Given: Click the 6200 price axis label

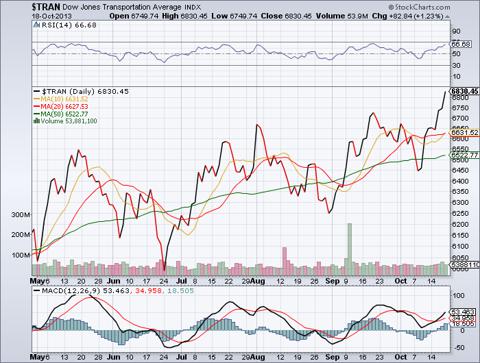Looking at the screenshot, I should [x=459, y=224].
